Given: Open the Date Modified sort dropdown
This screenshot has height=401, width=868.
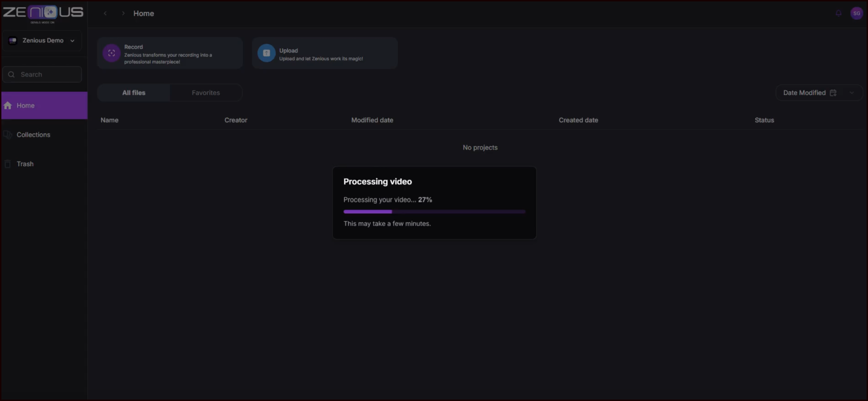Looking at the screenshot, I should [804, 93].
